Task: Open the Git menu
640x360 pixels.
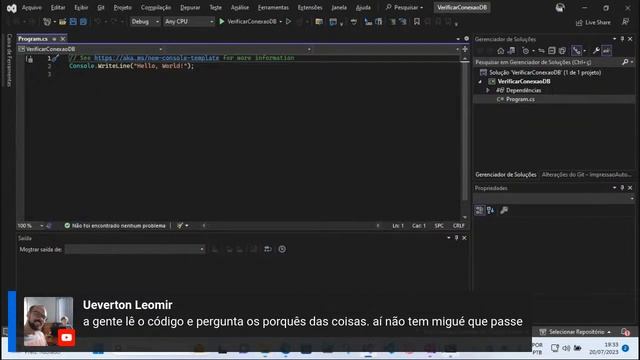Action: [x=101, y=7]
